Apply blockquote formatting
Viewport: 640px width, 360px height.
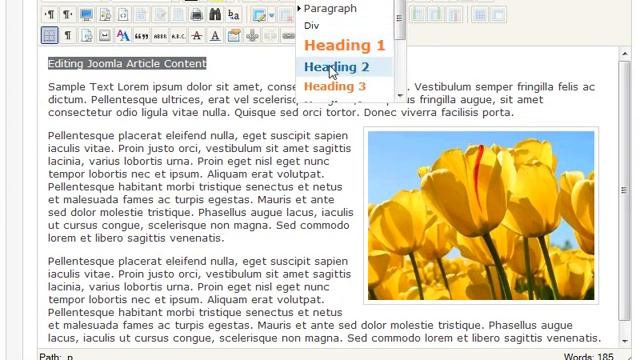click(141, 36)
